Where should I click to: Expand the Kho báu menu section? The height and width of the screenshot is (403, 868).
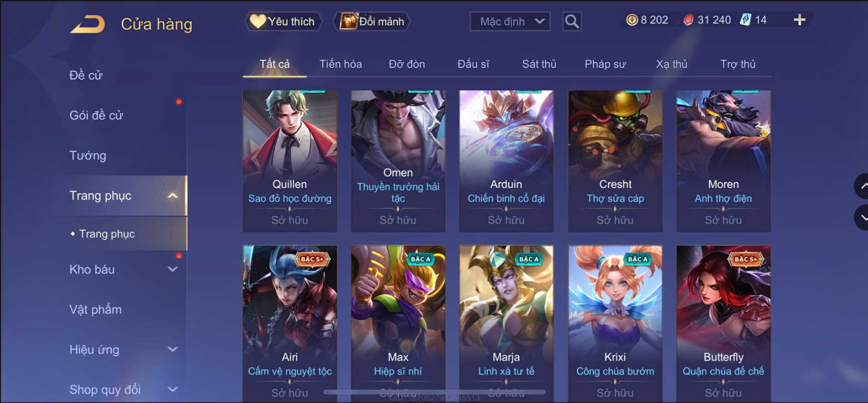(172, 269)
